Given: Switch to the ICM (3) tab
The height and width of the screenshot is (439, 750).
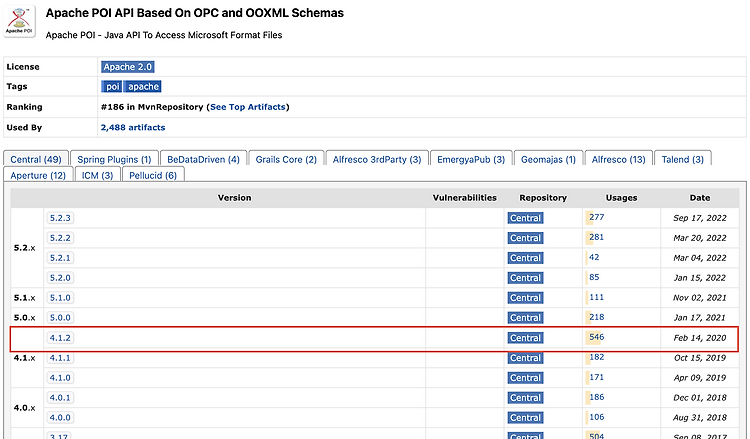Looking at the screenshot, I should coord(97,175).
